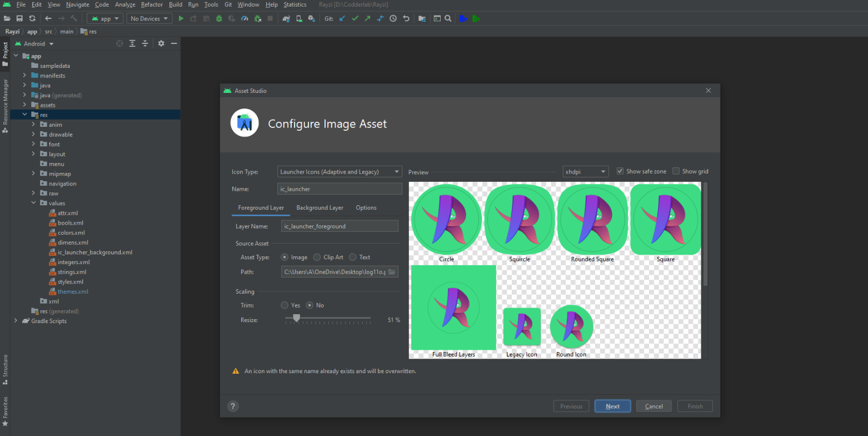
Task: Click the Debug app bug icon
Action: click(x=219, y=18)
